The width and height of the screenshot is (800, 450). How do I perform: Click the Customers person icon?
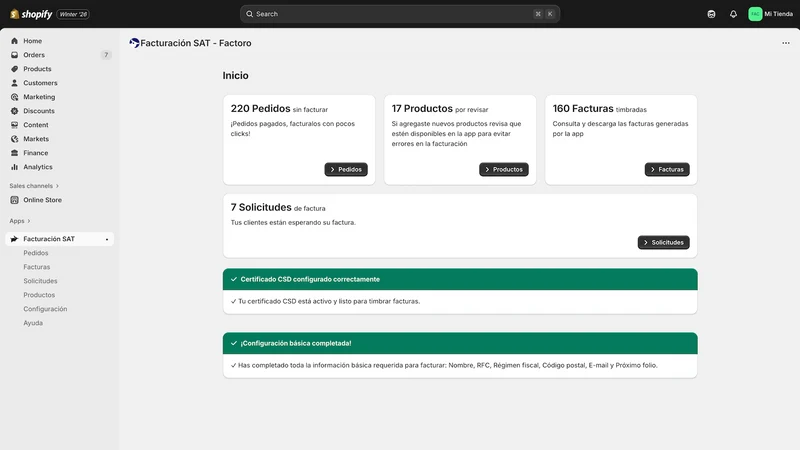coord(14,83)
